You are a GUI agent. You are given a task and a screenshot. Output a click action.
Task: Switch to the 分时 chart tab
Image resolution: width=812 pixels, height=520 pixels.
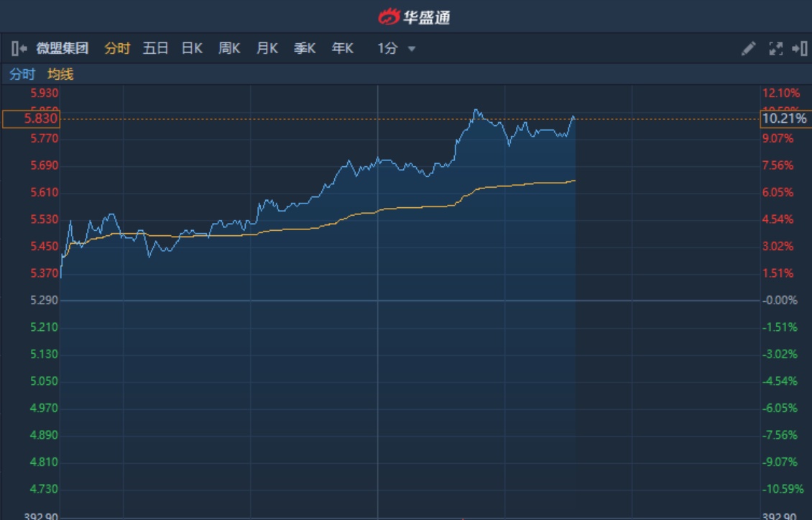117,49
